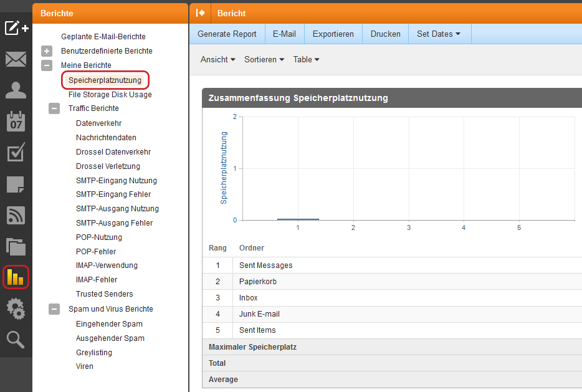Open the calendar icon in sidebar
The image size is (582, 392).
(x=16, y=121)
